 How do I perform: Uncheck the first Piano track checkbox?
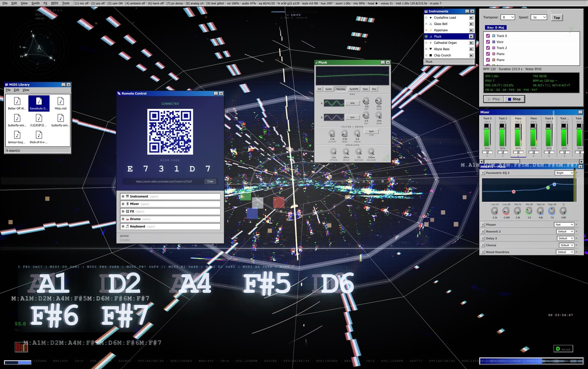[x=488, y=54]
